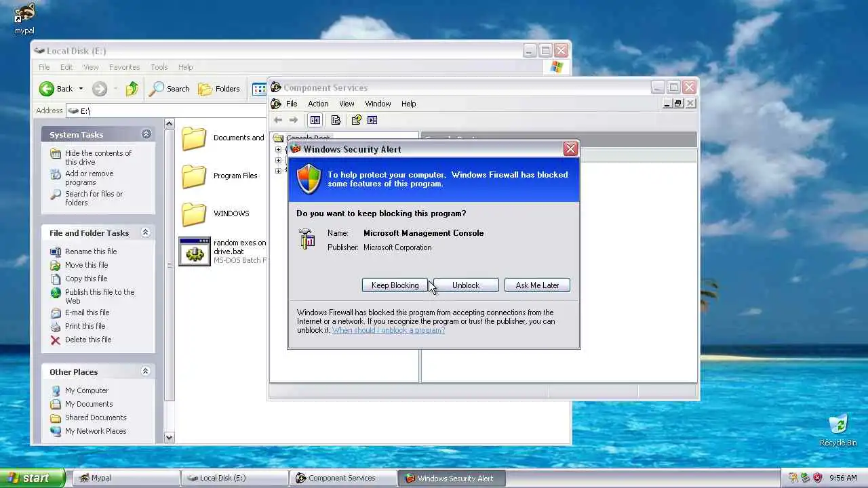Click the green Back button in Explorer
Screen dimensions: 868x488
(x=56, y=89)
